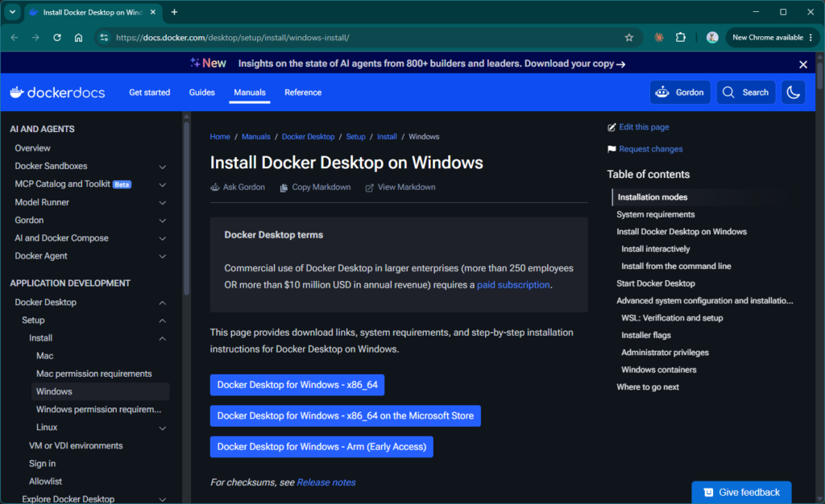Go to the browser home icon
The height and width of the screenshot is (504, 825).
[x=78, y=37]
